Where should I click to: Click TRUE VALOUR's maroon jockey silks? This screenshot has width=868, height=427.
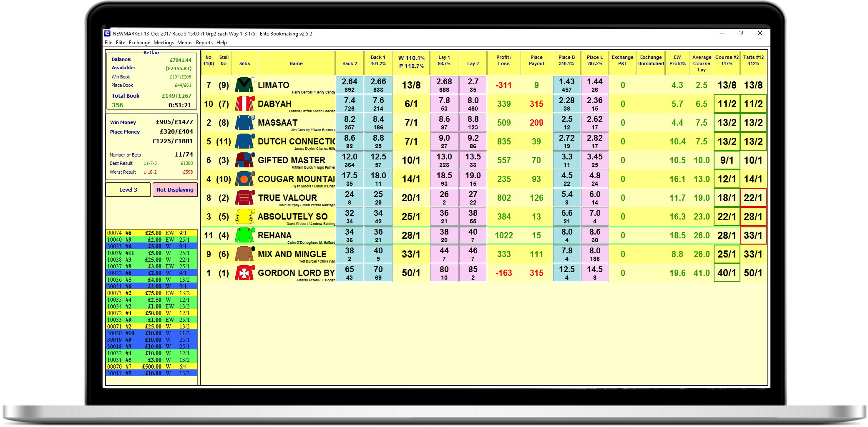click(244, 197)
